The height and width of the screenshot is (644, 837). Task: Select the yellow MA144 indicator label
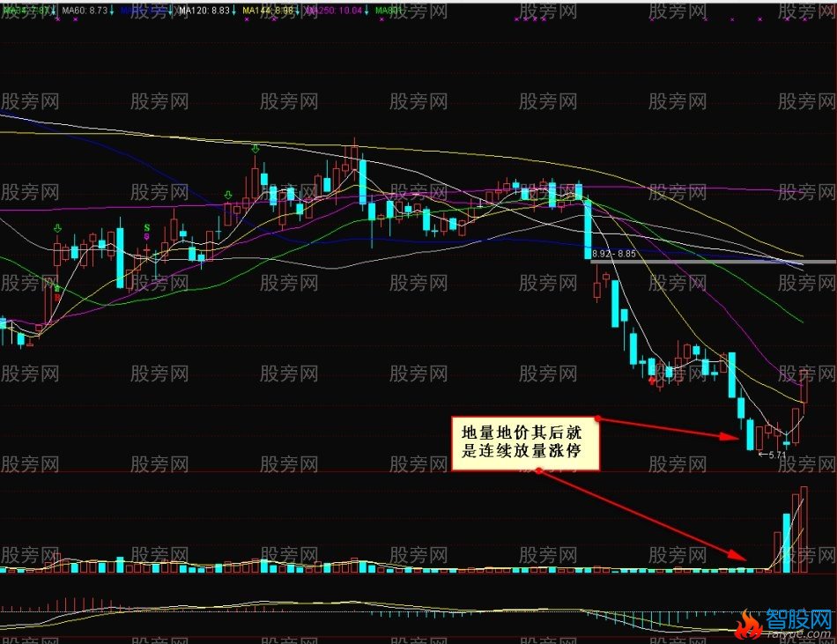click(268, 11)
